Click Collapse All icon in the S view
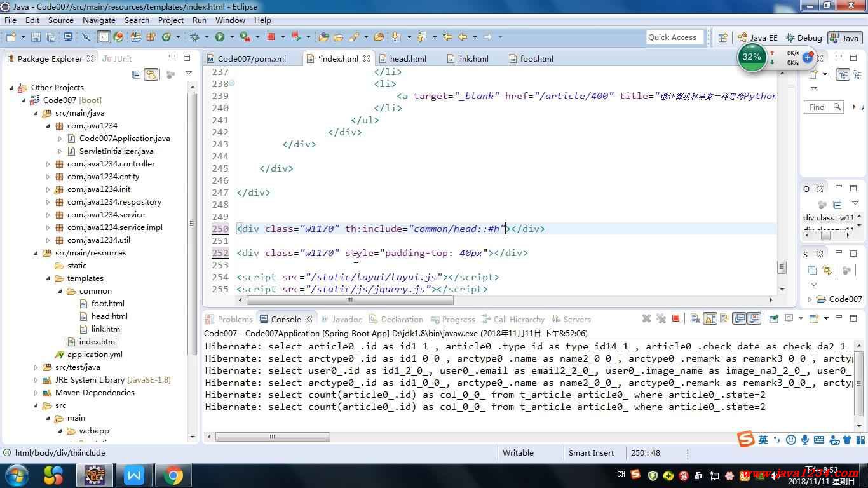Screen dimensions: 868x488 813,270
